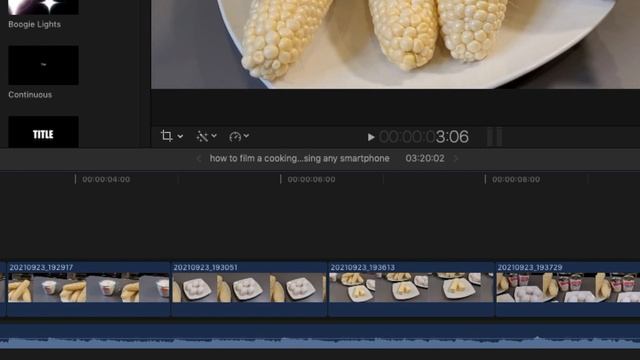Screen dimensions: 640x360
Task: Click the project duration 03:20:02
Action: tap(425, 158)
